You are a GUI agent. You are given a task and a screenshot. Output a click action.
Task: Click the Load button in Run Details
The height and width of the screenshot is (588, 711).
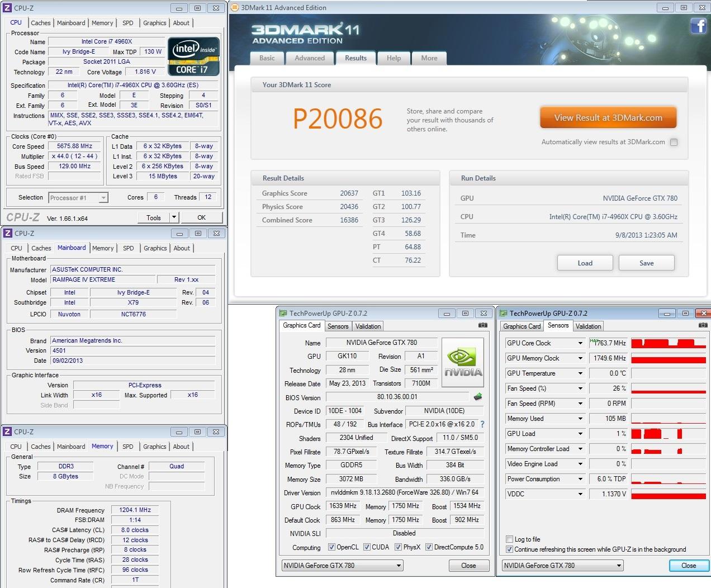(x=585, y=263)
